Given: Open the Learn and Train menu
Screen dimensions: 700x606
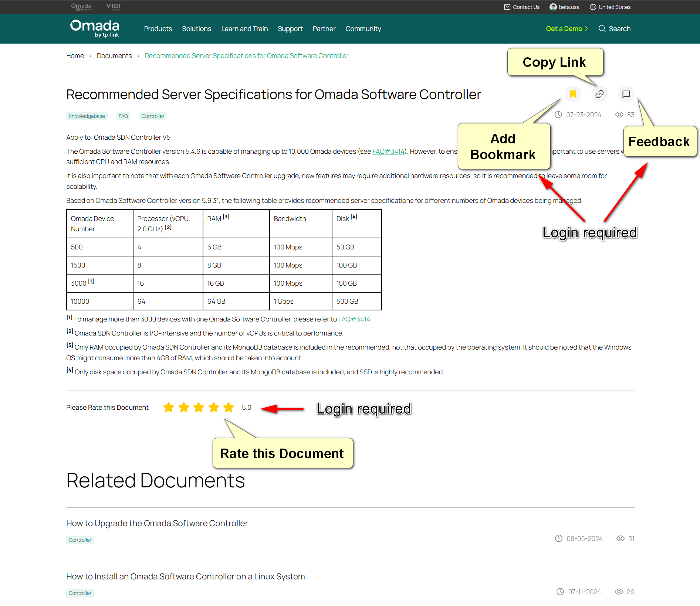Looking at the screenshot, I should 244,29.
